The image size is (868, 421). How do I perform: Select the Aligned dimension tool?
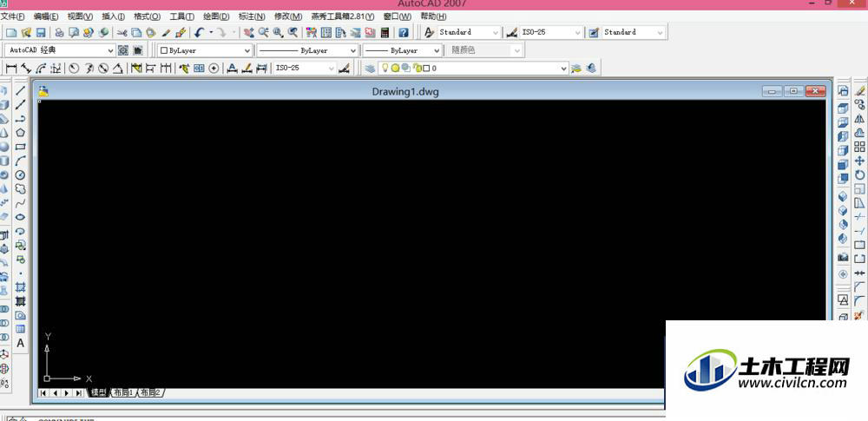[x=26, y=68]
